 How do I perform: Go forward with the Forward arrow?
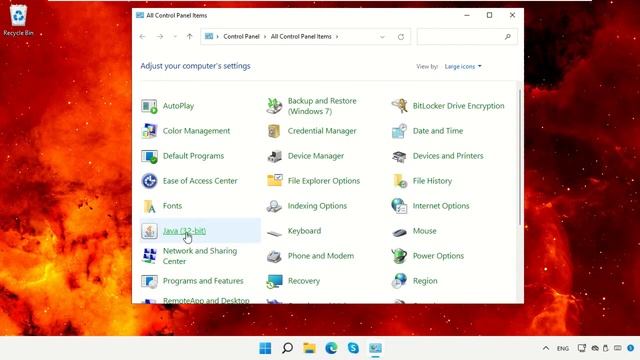click(160, 37)
